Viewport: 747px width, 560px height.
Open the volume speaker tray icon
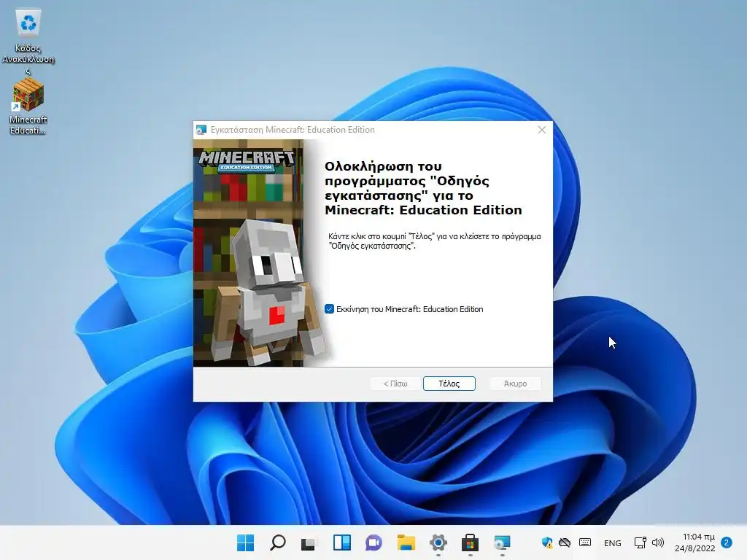tap(658, 542)
